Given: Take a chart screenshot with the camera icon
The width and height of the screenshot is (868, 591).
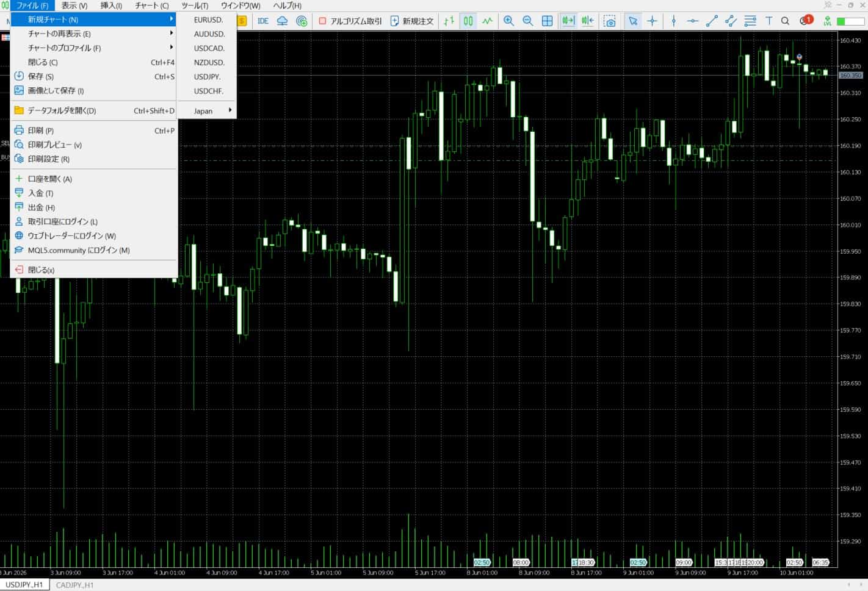Looking at the screenshot, I should (x=610, y=21).
